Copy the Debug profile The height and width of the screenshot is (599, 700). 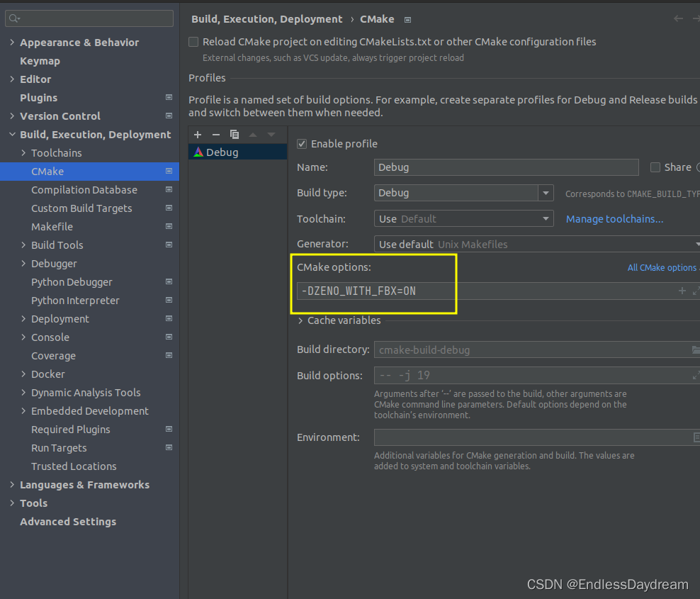click(x=235, y=135)
